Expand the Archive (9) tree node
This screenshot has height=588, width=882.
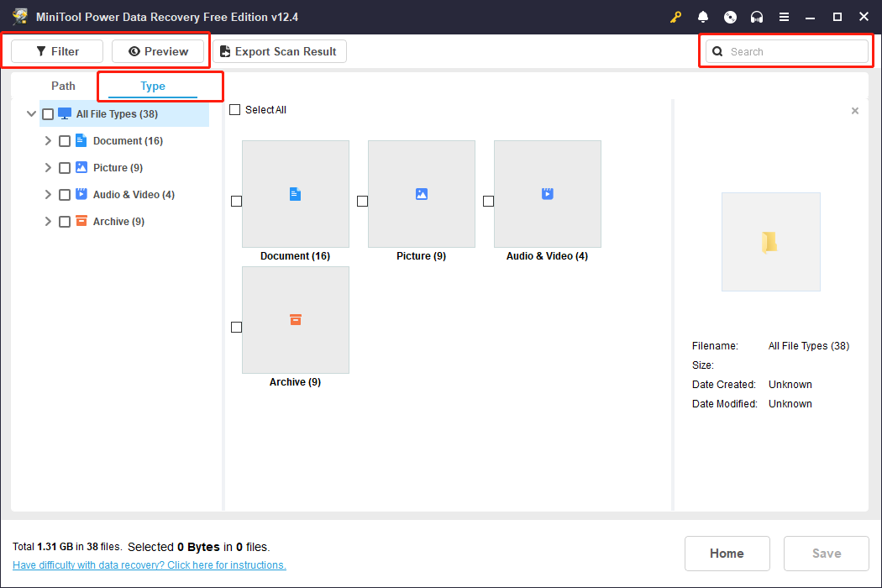pyautogui.click(x=48, y=222)
